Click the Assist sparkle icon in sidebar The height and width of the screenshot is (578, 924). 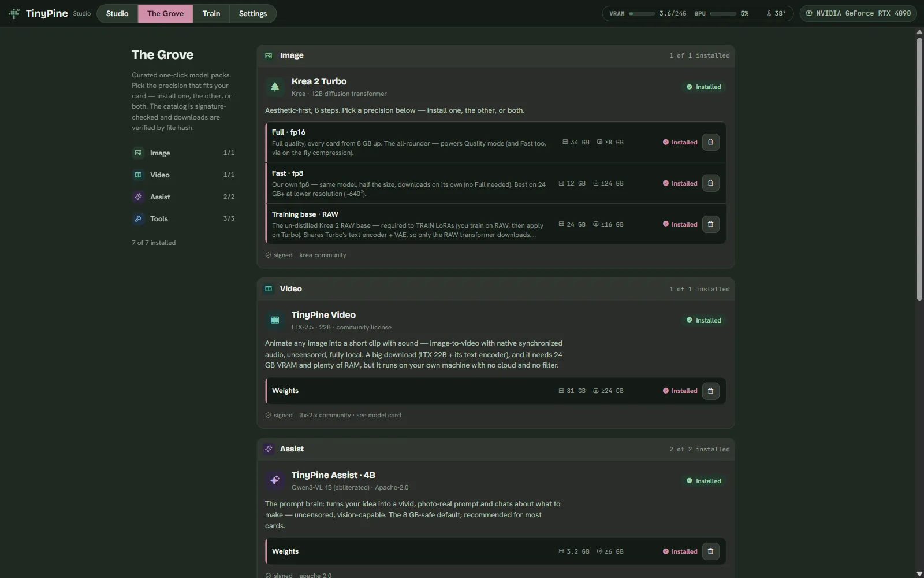138,197
